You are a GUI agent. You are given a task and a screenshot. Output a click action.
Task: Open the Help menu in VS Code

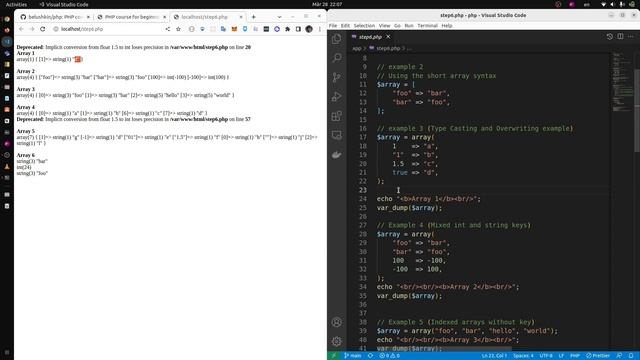pyautogui.click(x=447, y=26)
